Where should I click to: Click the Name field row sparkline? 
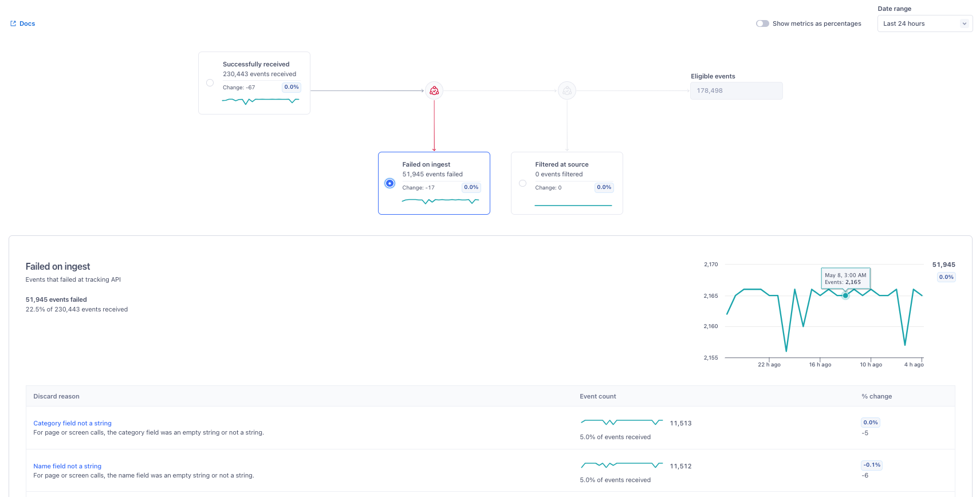coord(621,465)
